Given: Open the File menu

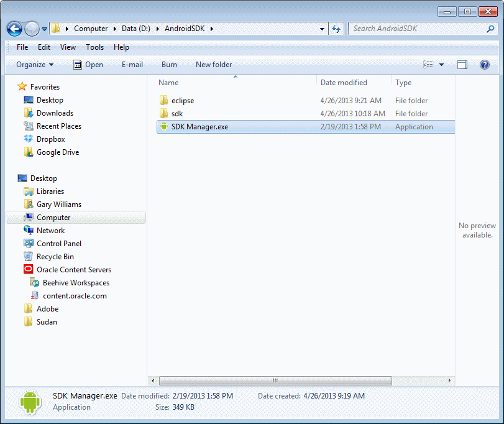Looking at the screenshot, I should pyautogui.click(x=22, y=47).
